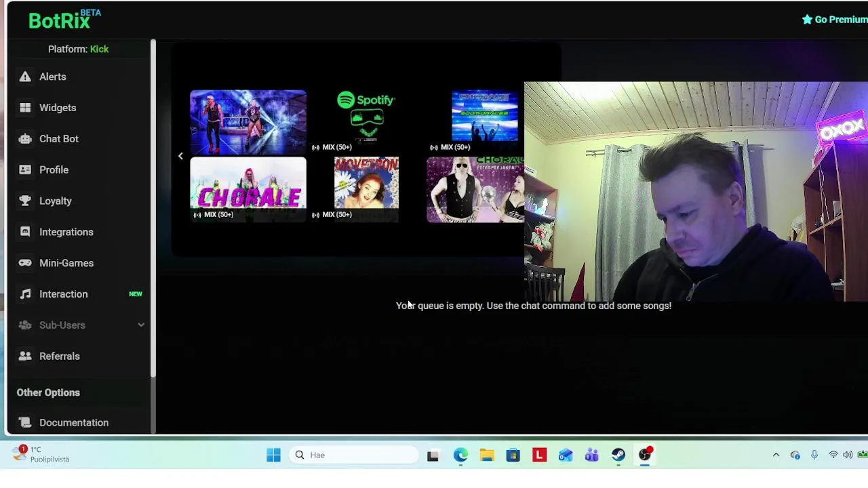Select the Chorale Retroperjantai thumbnail
Screen dimensions: 868x488
pos(475,190)
